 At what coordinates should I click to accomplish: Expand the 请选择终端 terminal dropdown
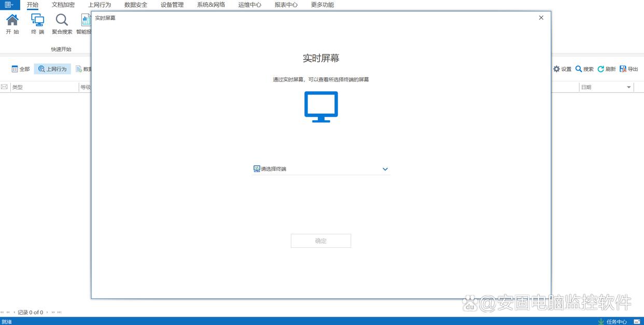tap(321, 169)
